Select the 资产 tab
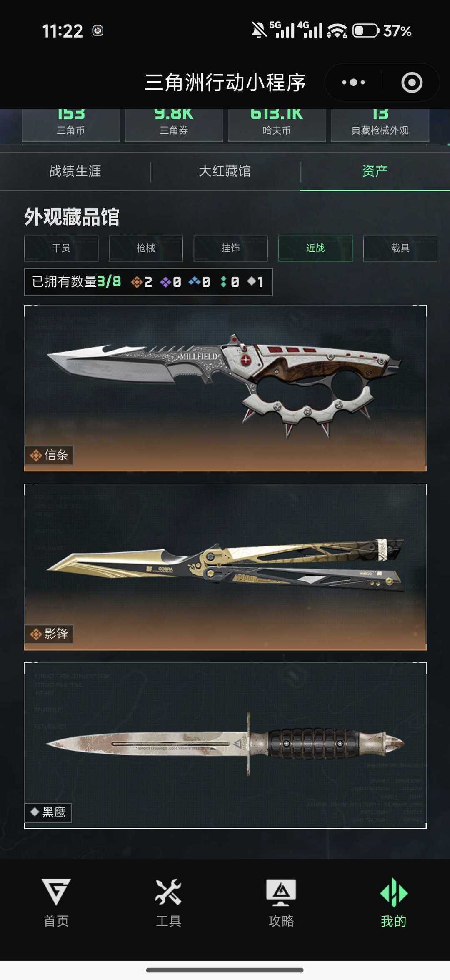Screen dimensions: 450x980 (375, 171)
